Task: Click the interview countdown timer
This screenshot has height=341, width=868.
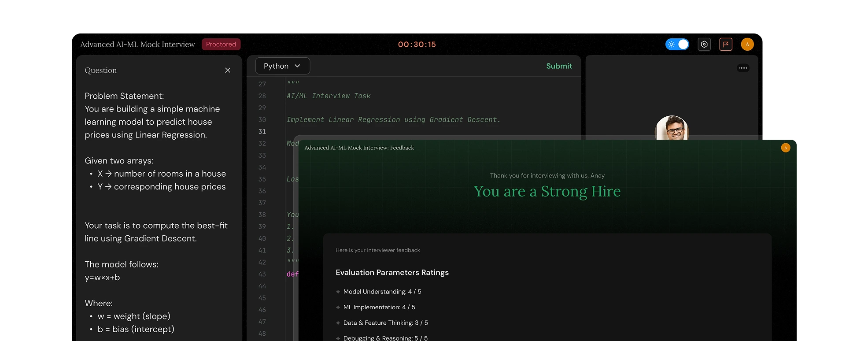Action: tap(417, 44)
